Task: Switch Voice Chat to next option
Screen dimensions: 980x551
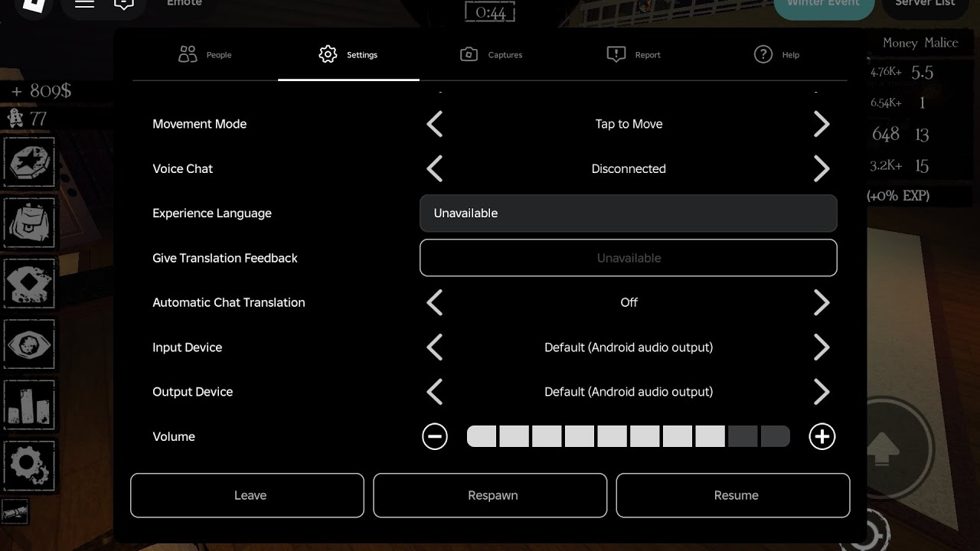Action: click(822, 168)
